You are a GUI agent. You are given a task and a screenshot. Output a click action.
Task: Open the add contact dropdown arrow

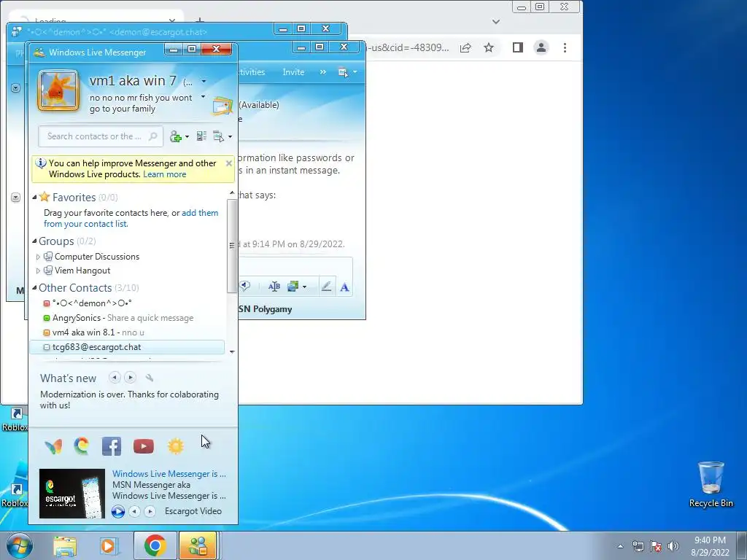point(187,136)
